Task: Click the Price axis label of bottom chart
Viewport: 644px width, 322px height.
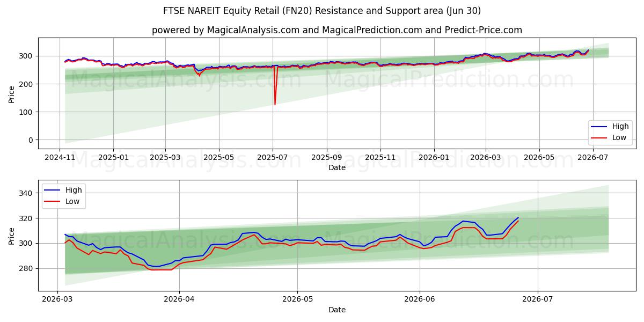Action: pyautogui.click(x=12, y=236)
